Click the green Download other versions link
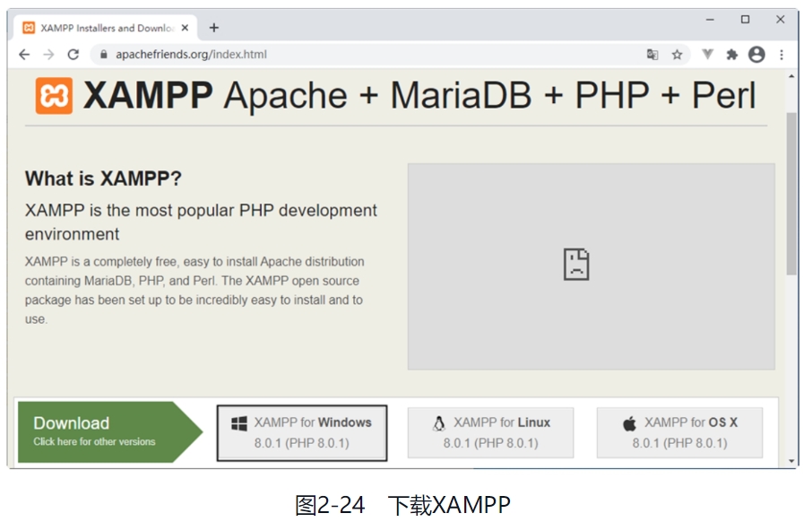This screenshot has width=812, height=522. click(99, 431)
